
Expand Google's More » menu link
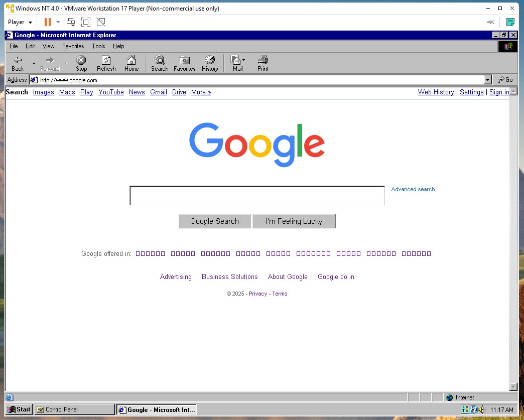[x=201, y=92]
